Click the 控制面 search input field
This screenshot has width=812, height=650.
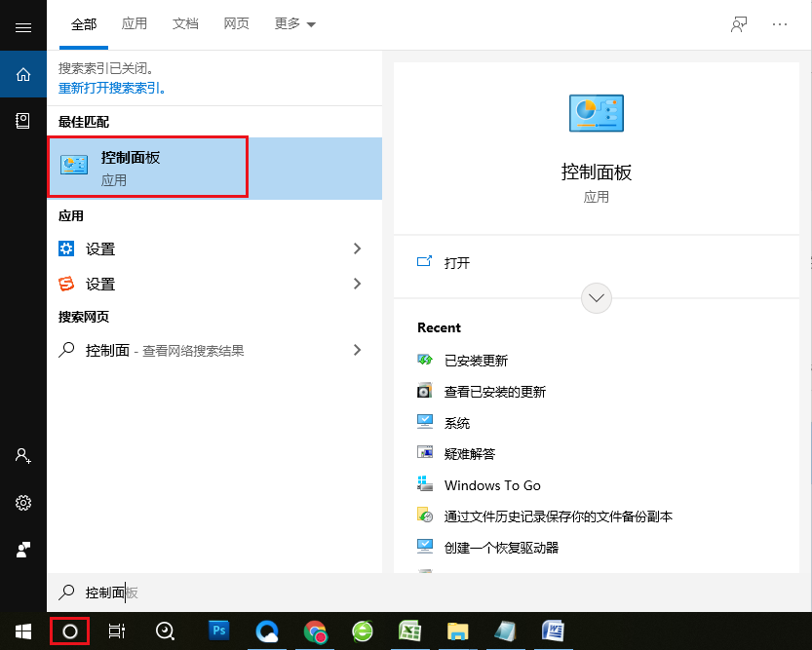click(429, 593)
